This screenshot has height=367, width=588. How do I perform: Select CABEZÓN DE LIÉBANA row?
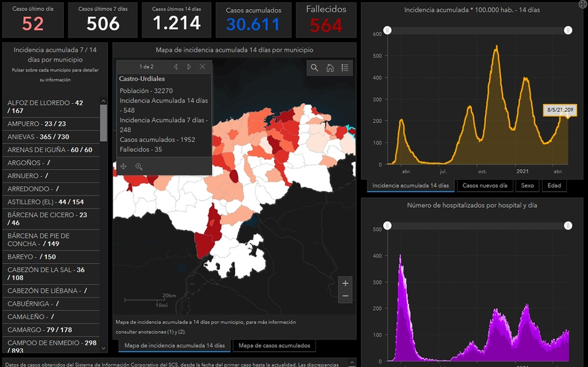pos(51,291)
